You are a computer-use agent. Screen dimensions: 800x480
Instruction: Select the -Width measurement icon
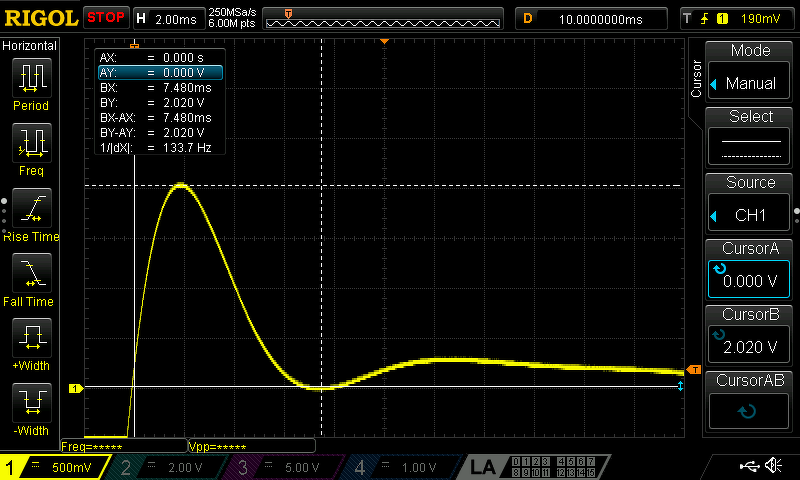point(32,402)
